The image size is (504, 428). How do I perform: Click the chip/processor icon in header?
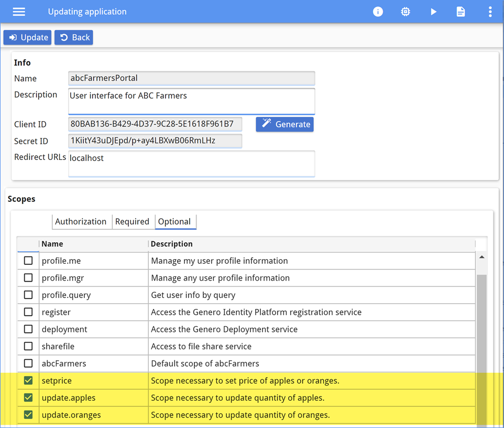pos(406,12)
